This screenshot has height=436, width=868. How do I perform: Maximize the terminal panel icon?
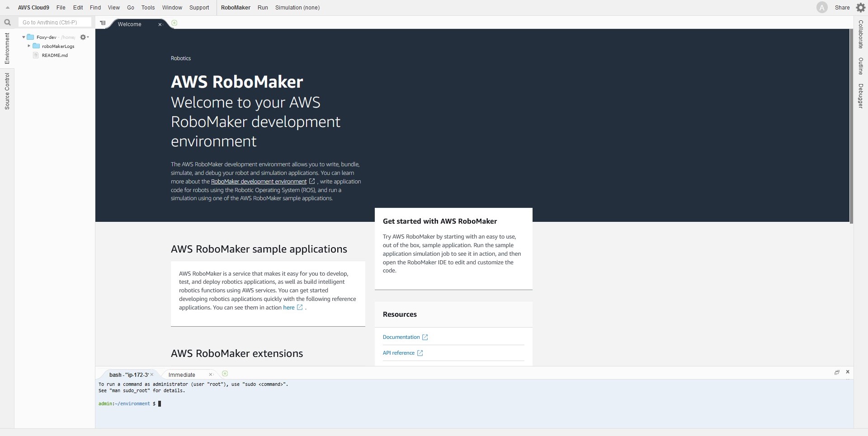pos(837,372)
